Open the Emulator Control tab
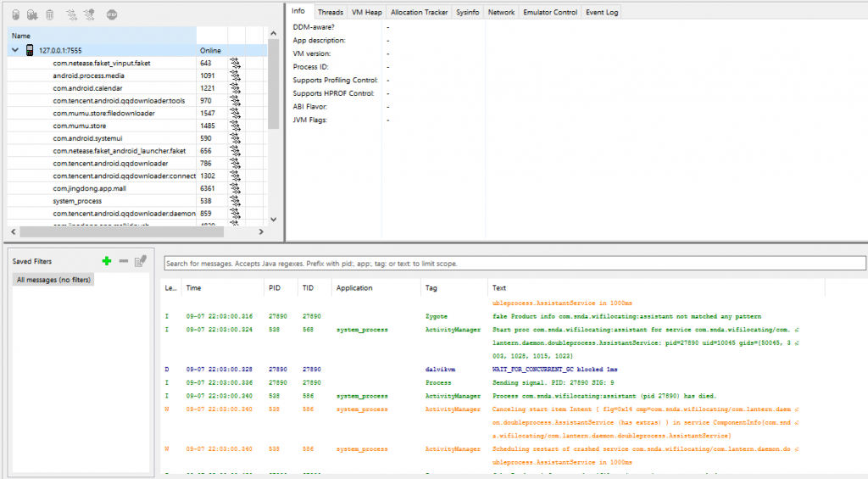This screenshot has height=479, width=868. [x=550, y=12]
